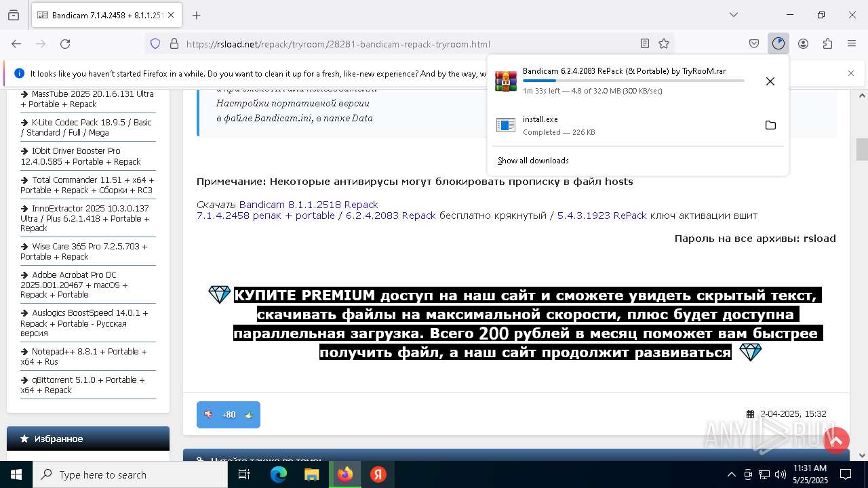
Task: Open Windows notification center
Action: tap(846, 474)
